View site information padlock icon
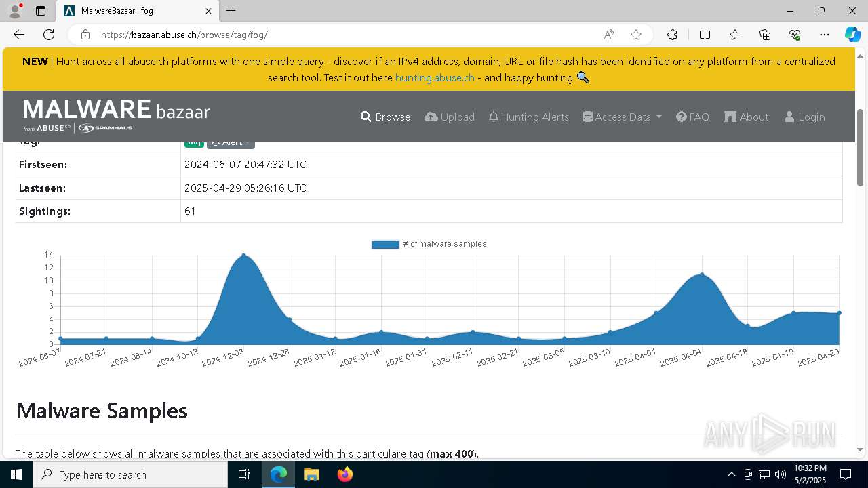This screenshot has height=488, width=868. tap(85, 35)
